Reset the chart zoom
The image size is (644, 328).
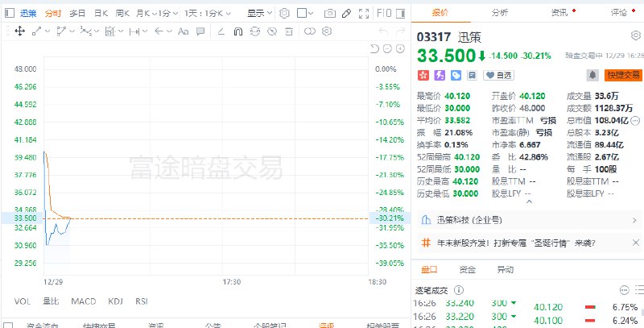(x=374, y=49)
